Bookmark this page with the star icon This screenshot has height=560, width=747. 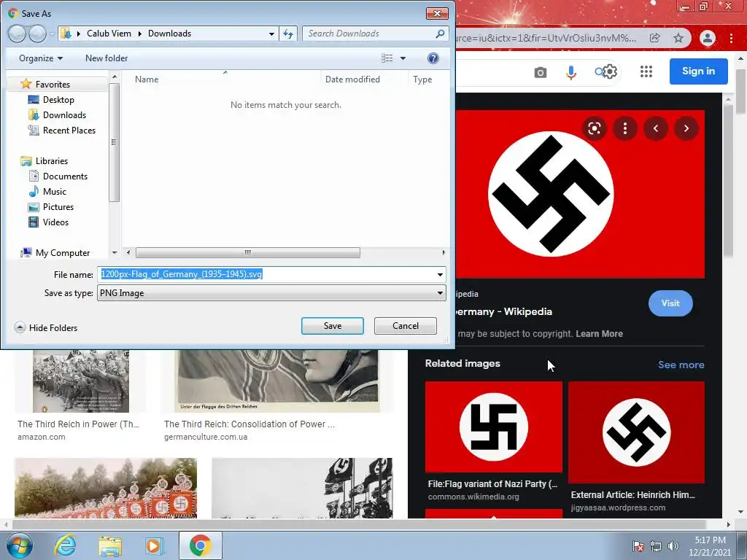point(678,38)
